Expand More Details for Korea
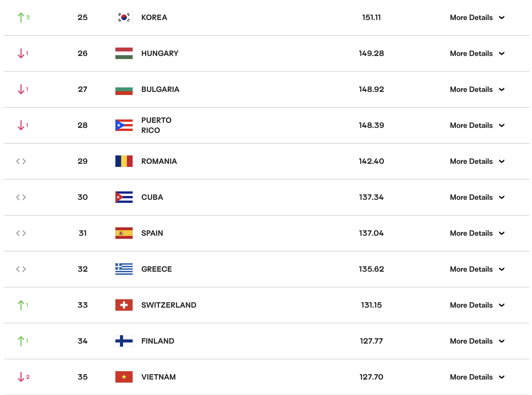This screenshot has width=532, height=395. point(477,17)
